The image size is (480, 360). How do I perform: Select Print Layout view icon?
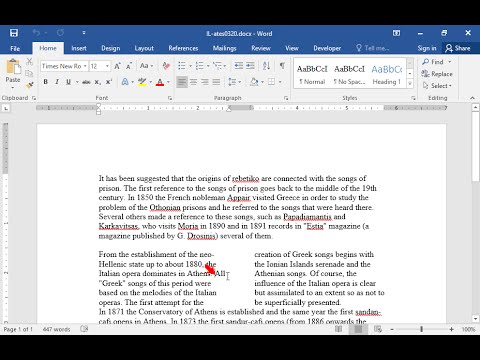[x=358, y=329]
